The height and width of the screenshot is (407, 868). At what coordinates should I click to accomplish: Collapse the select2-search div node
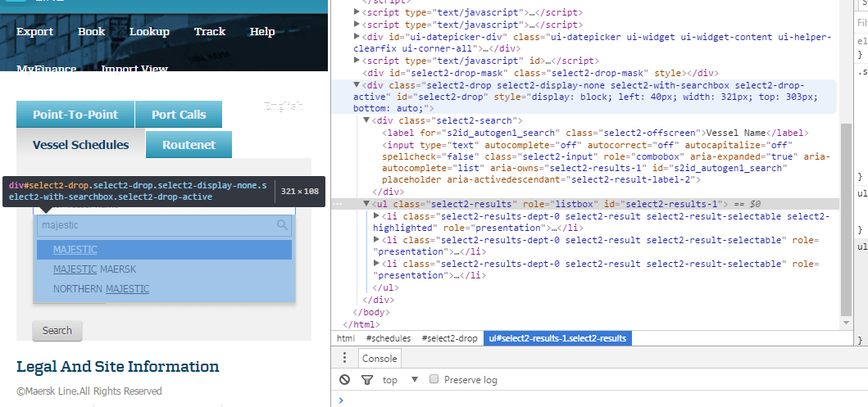366,120
